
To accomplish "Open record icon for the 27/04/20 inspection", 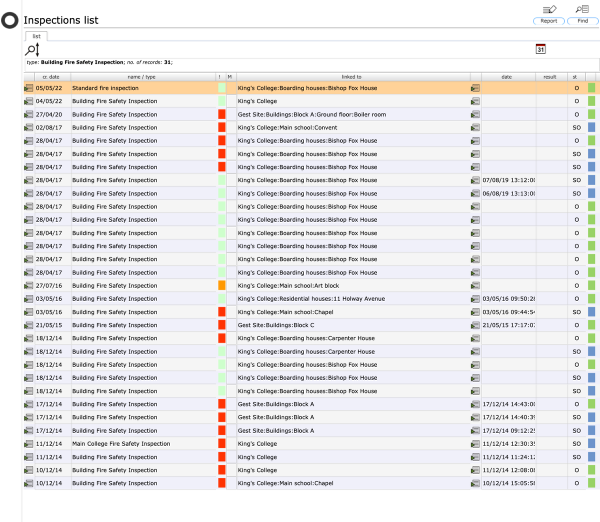I will 29,115.
